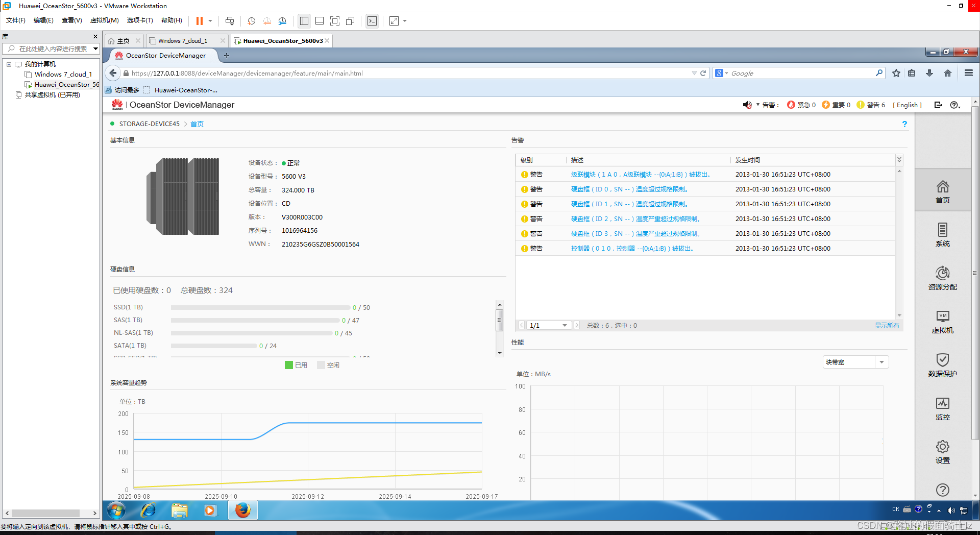Switch language via [ English ] link
The height and width of the screenshot is (535, 980).
tap(907, 105)
